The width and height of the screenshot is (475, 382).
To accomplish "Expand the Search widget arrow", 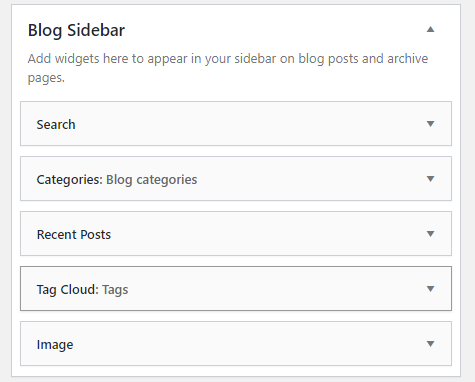I will click(x=430, y=124).
